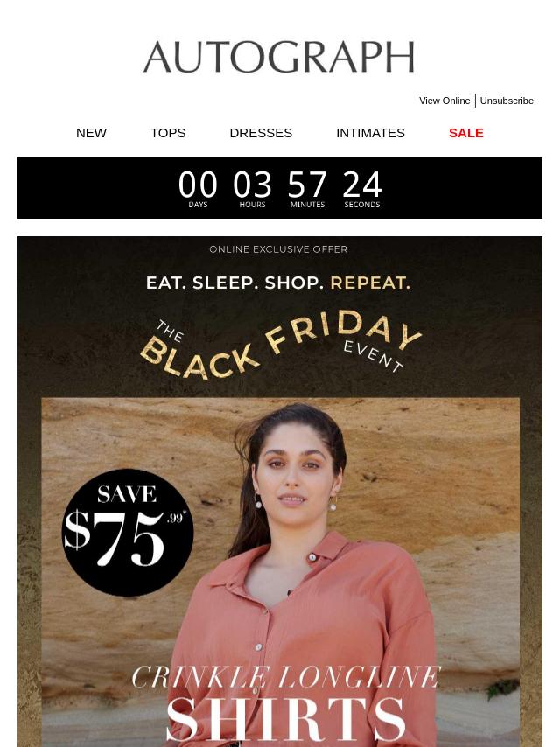Image resolution: width=560 pixels, height=747 pixels.
Task: Click the large SHIRTS heading
Action: pyautogui.click(x=285, y=721)
